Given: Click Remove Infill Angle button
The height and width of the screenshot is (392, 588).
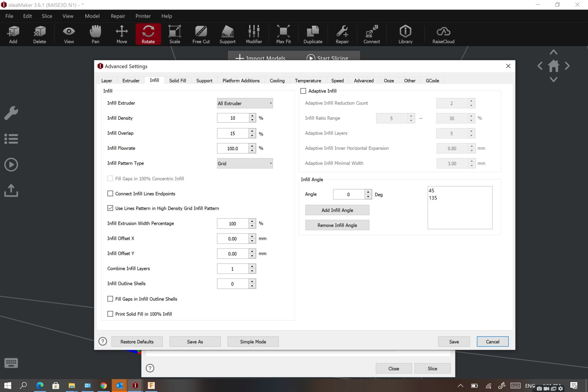Looking at the screenshot, I should [x=337, y=225].
